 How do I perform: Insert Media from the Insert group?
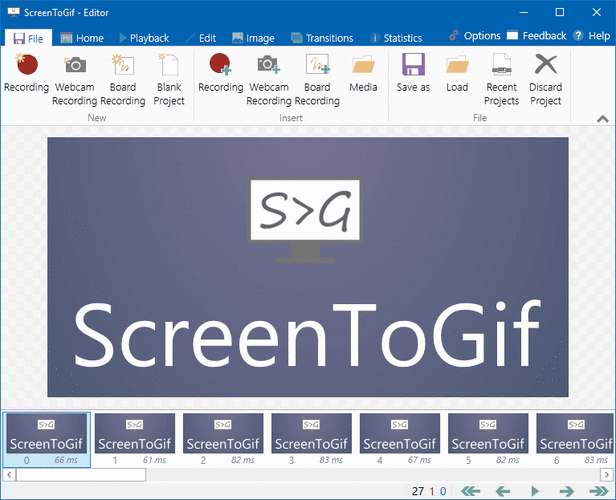tap(364, 76)
